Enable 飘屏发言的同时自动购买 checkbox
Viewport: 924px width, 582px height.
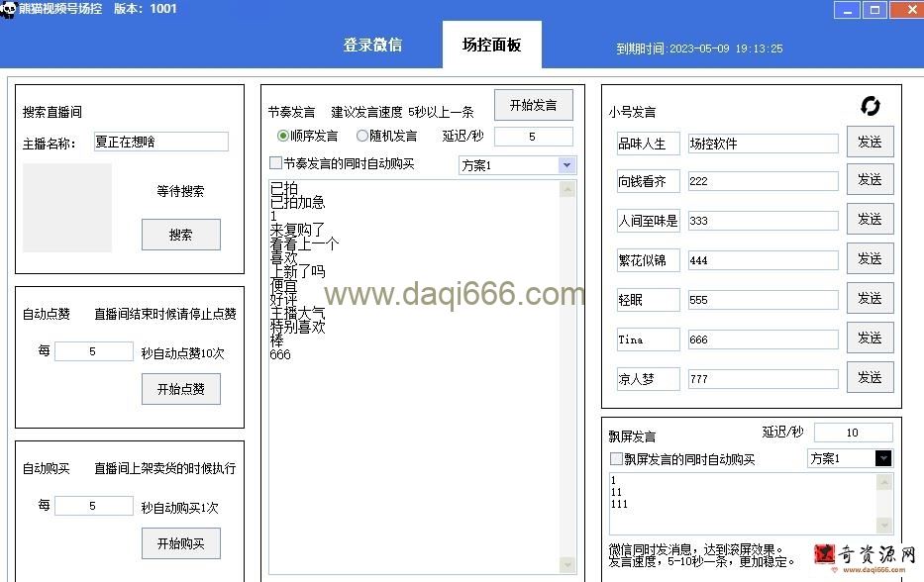(x=616, y=458)
